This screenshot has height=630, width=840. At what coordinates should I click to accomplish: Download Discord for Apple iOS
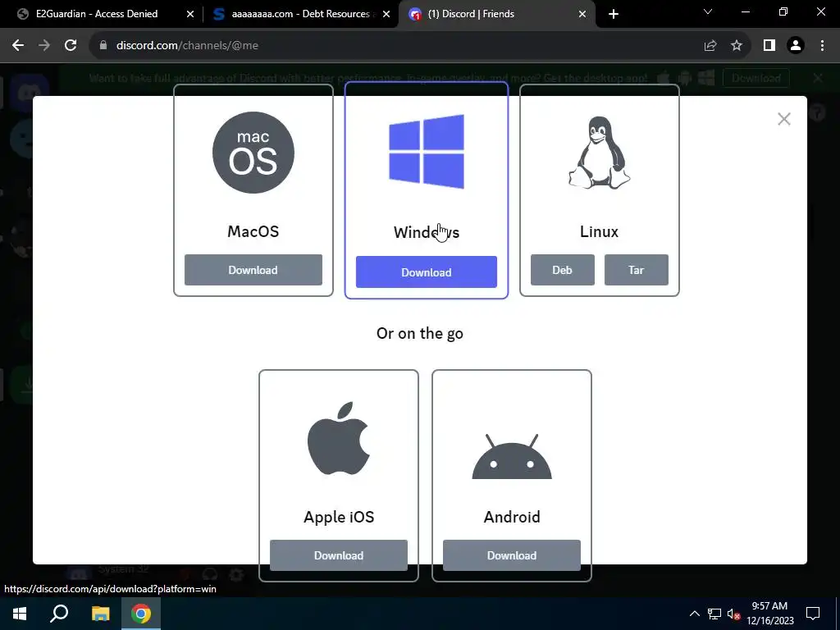coord(339,555)
